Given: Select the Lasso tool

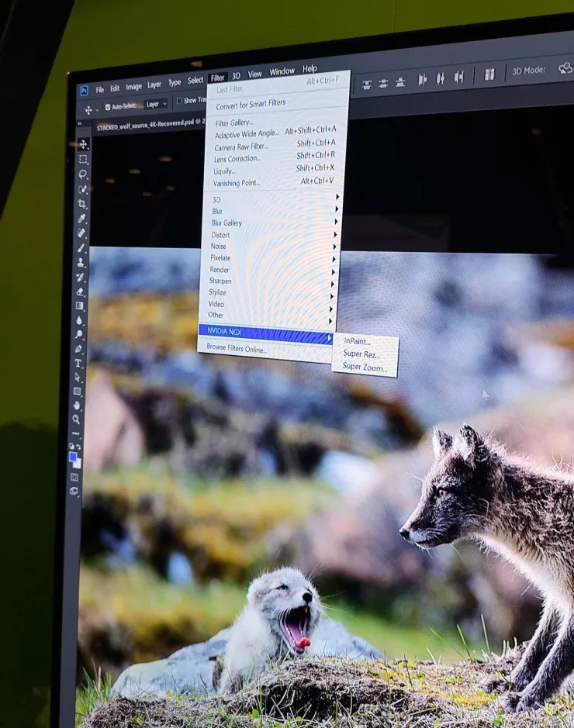Looking at the screenshot, I should [x=83, y=174].
